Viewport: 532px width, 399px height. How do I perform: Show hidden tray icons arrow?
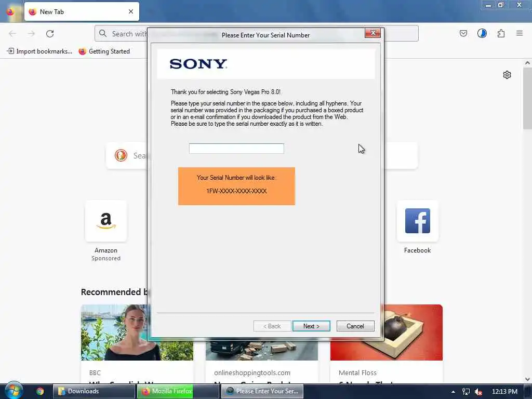(x=453, y=392)
